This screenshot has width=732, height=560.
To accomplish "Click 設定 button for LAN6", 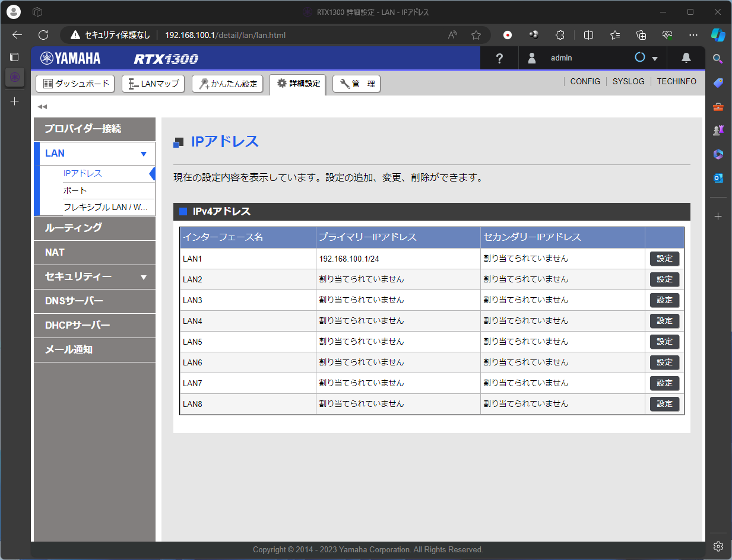I will coord(664,362).
